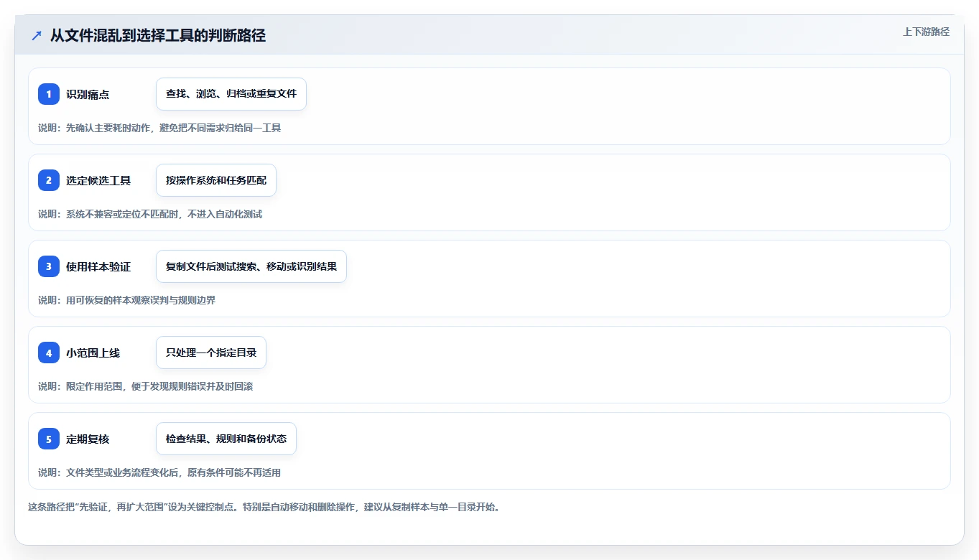Select step number 1 badge

(49, 94)
